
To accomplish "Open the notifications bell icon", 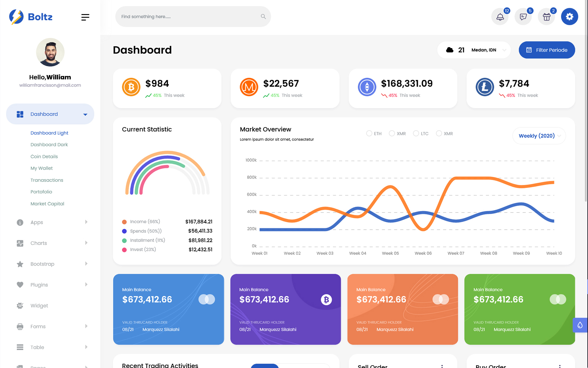I will [x=500, y=17].
